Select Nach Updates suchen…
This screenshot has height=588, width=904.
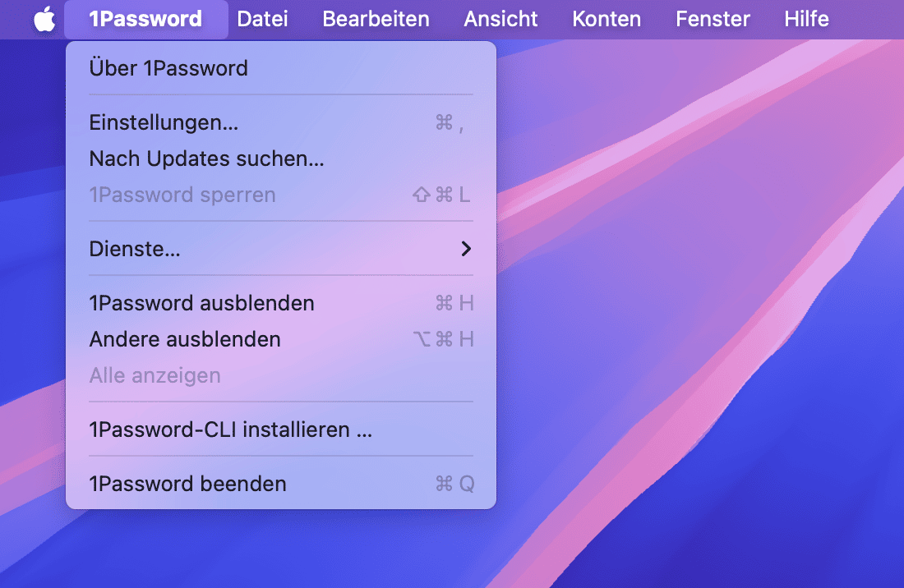[206, 159]
